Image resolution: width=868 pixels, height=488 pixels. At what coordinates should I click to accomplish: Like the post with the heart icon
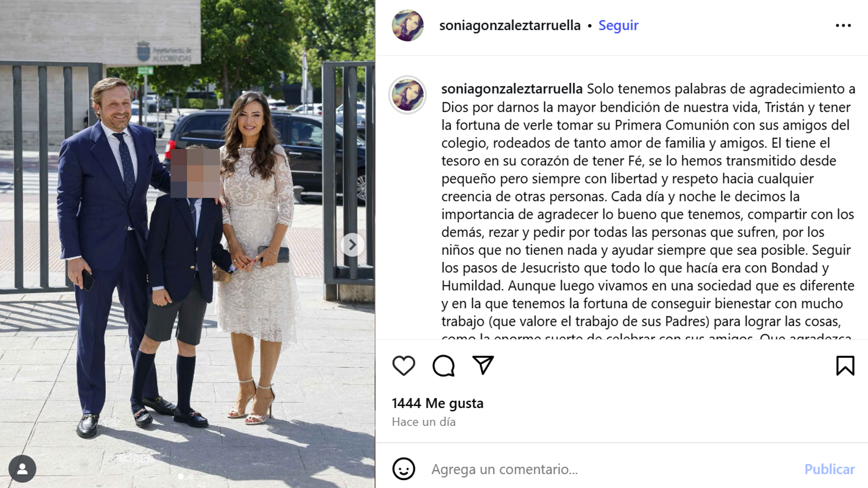click(x=403, y=366)
